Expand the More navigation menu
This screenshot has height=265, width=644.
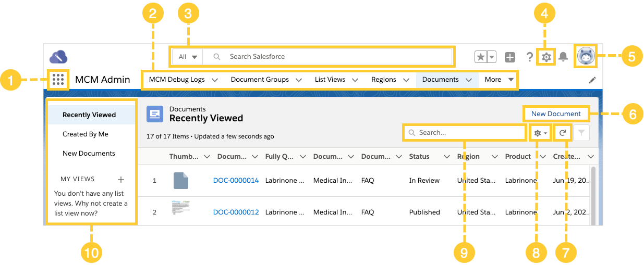pyautogui.click(x=500, y=80)
